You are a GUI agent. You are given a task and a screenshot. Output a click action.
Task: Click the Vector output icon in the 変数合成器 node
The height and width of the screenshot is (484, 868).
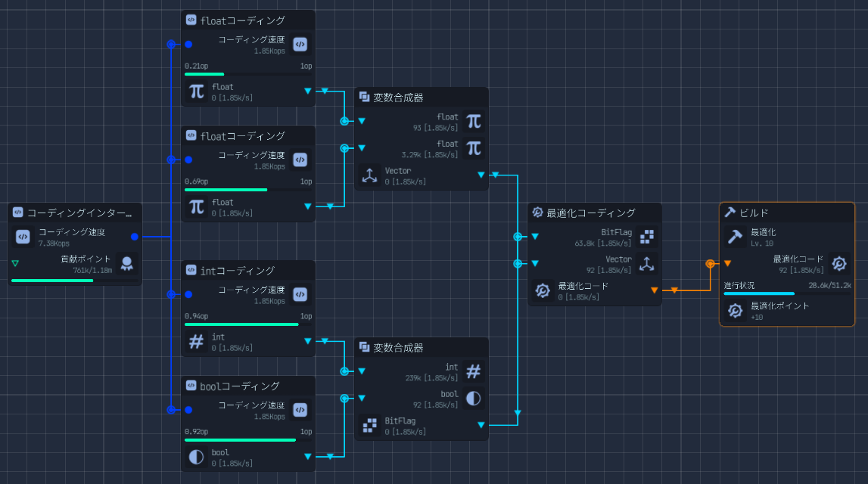coord(369,175)
